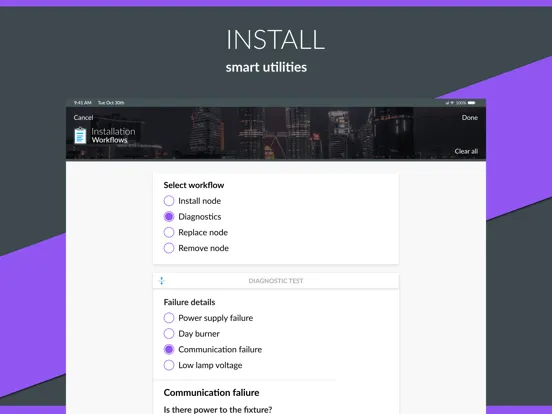Click the Installation Workflows clipboard icon
552x414 pixels.
(80, 136)
